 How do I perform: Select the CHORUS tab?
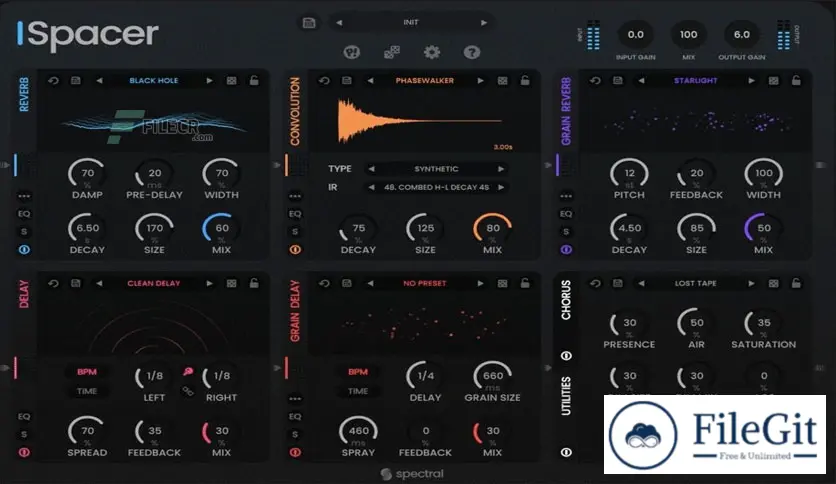tap(566, 300)
